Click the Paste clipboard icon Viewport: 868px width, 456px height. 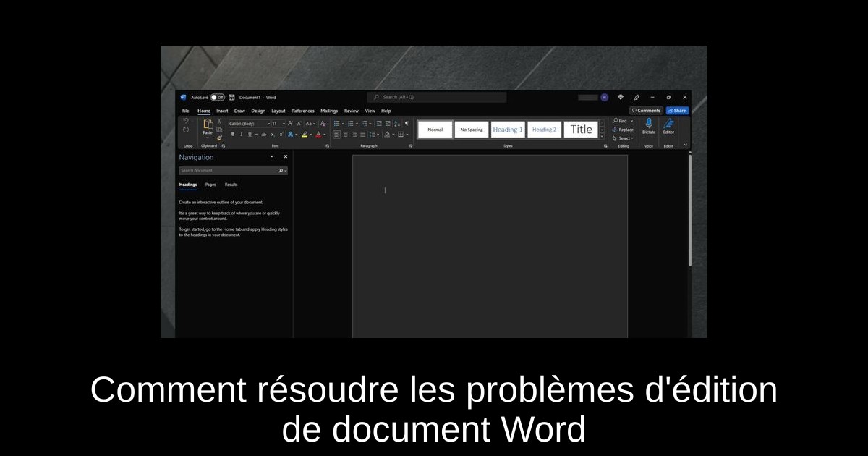pos(208,124)
